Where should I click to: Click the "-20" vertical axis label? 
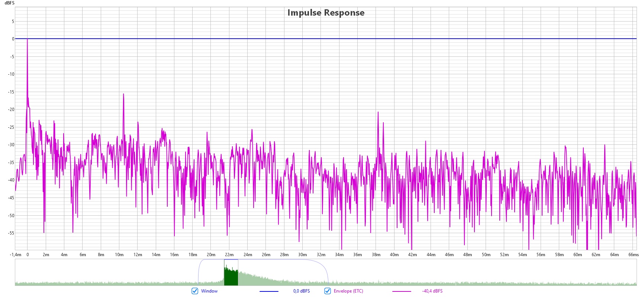(11, 110)
